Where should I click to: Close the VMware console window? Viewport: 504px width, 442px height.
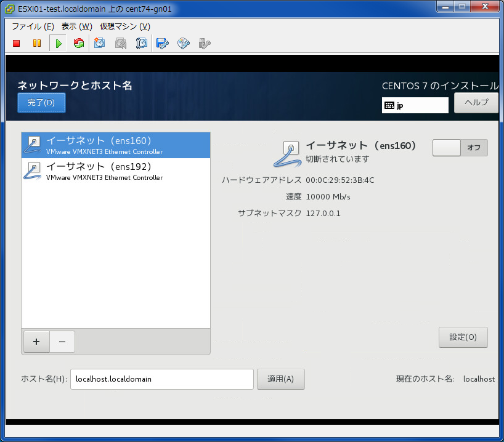[x=486, y=7]
